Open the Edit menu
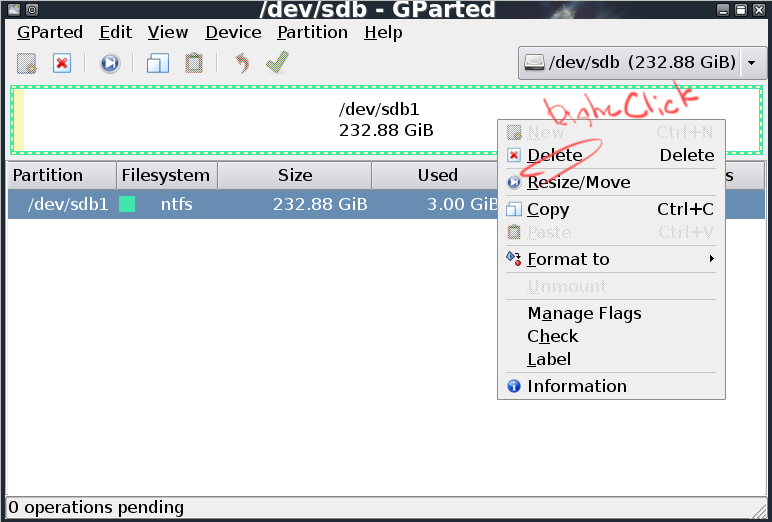Screen dimensions: 772x522 pos(115,33)
